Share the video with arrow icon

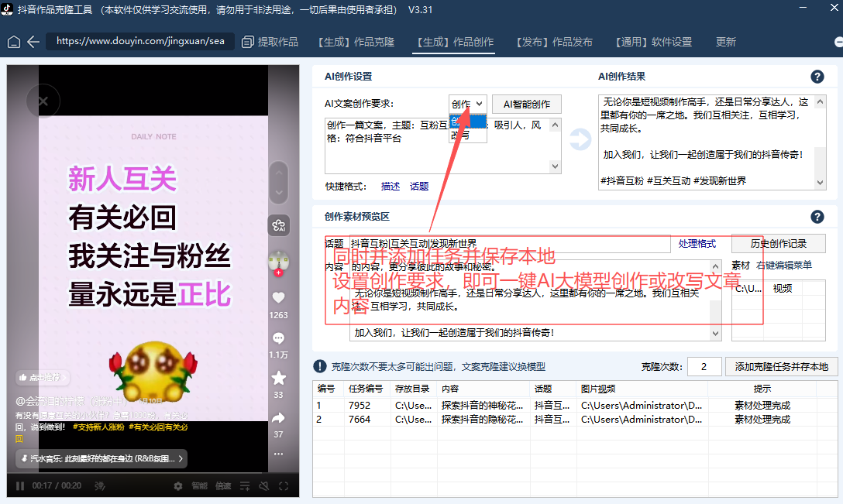[x=278, y=418]
